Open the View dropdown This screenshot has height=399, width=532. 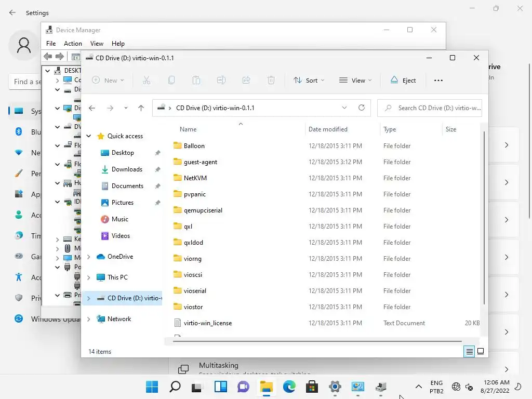tap(355, 81)
